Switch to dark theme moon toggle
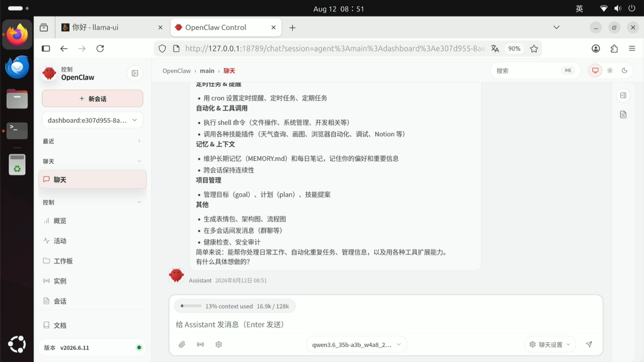Image resolution: width=644 pixels, height=362 pixels. click(x=624, y=70)
